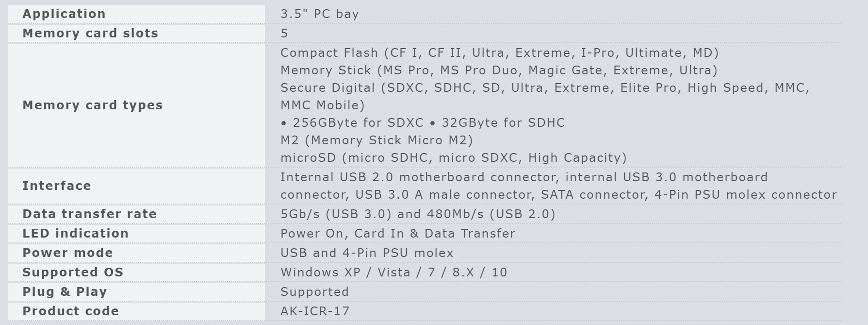Click the microSD specification line
Viewport: 868px width, 325px height.
pyautogui.click(x=454, y=158)
